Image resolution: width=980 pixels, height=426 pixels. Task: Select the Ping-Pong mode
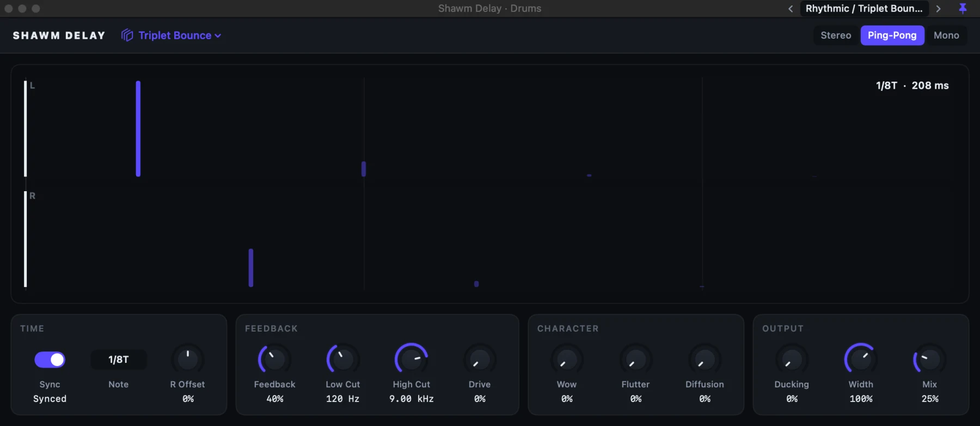892,35
